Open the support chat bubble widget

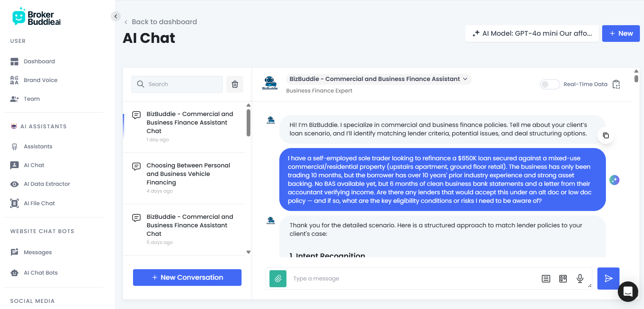click(x=628, y=291)
